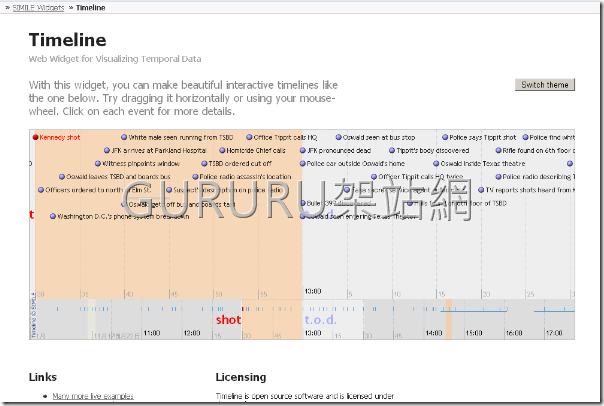Click the Timeline page heading
This screenshot has width=604, height=406.
(x=67, y=40)
